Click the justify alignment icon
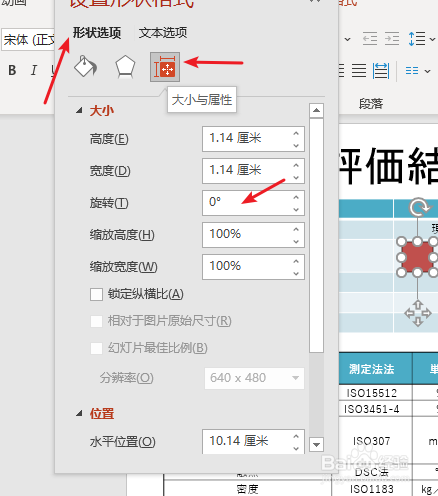This screenshot has width=438, height=496. click(359, 71)
